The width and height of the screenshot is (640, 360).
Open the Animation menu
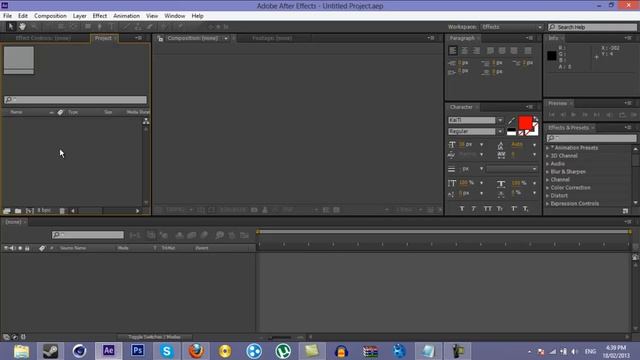(127, 16)
